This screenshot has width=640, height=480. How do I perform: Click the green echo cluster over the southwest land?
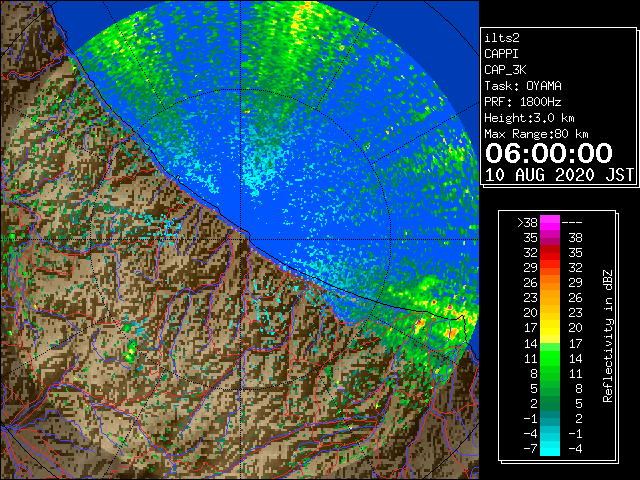pyautogui.click(x=131, y=351)
